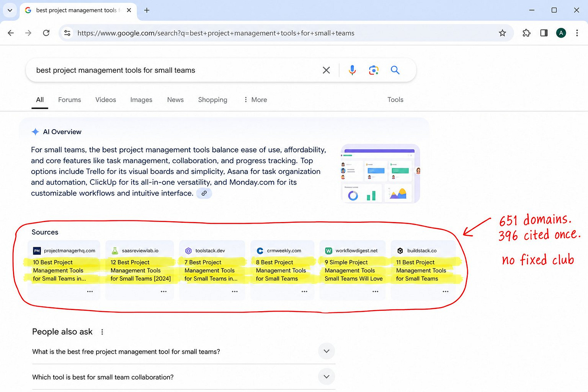
Task: Open the Chrome profile avatar
Action: click(561, 33)
